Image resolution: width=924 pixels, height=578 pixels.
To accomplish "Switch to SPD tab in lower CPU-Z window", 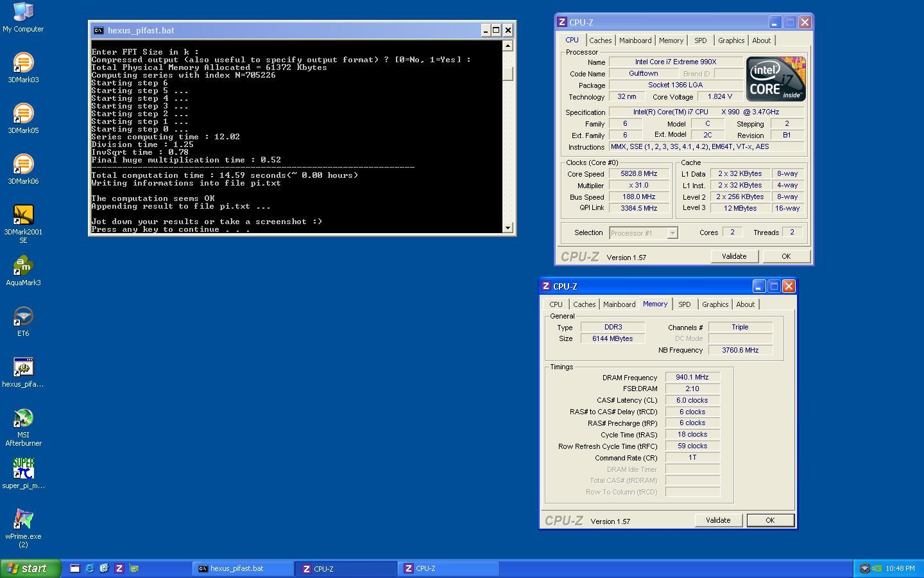I will pyautogui.click(x=685, y=304).
